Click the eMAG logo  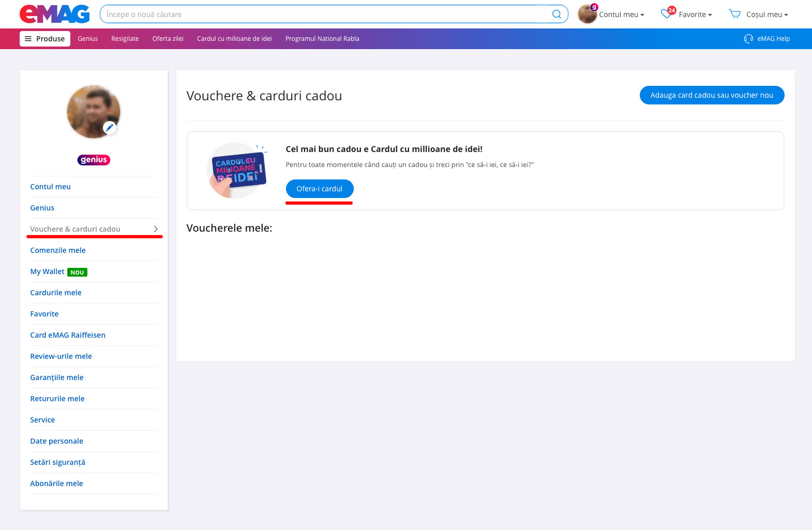(55, 14)
